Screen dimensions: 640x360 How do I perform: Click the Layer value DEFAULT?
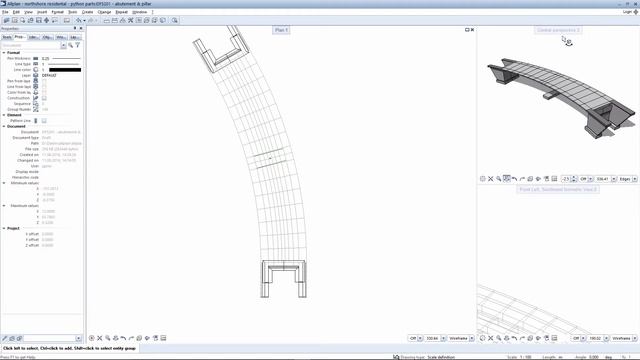[x=49, y=76]
